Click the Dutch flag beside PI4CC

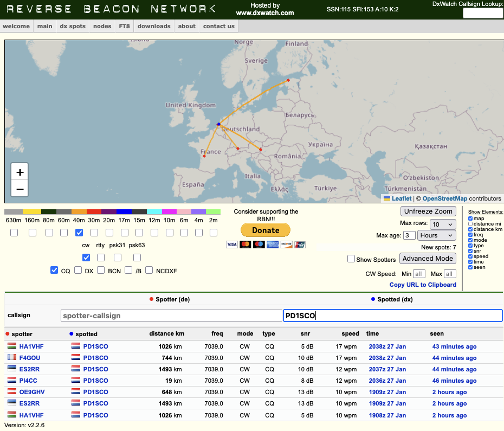pos(12,380)
